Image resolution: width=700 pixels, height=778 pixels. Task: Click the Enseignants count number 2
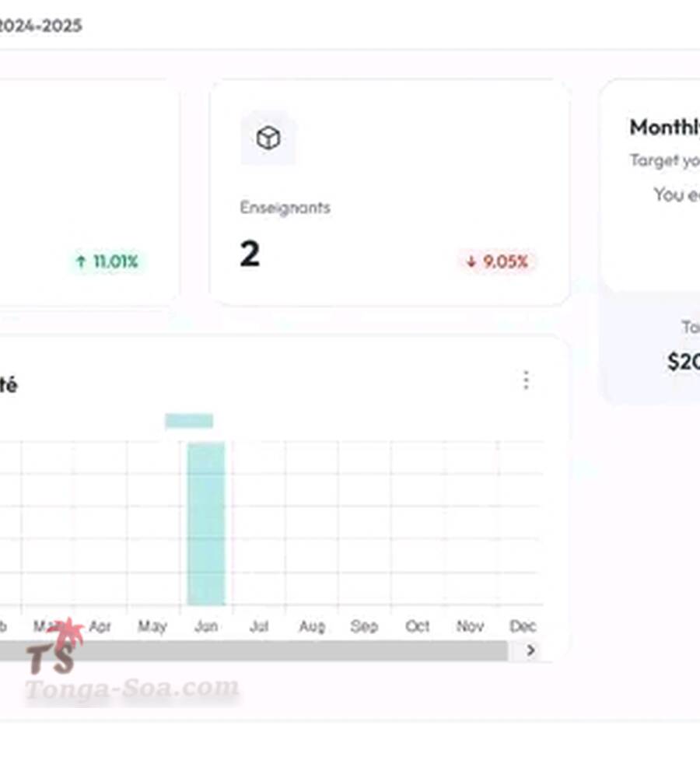click(x=250, y=254)
